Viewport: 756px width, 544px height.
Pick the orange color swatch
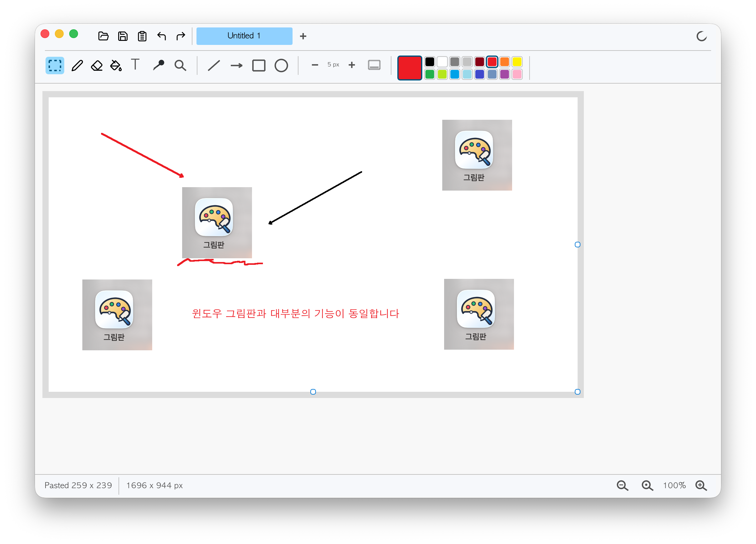click(x=504, y=62)
